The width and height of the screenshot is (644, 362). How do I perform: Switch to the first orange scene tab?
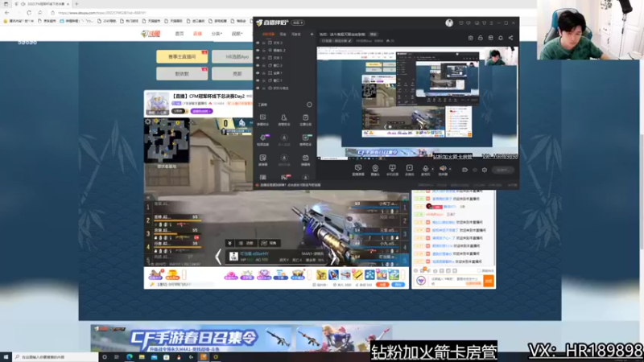point(268,35)
